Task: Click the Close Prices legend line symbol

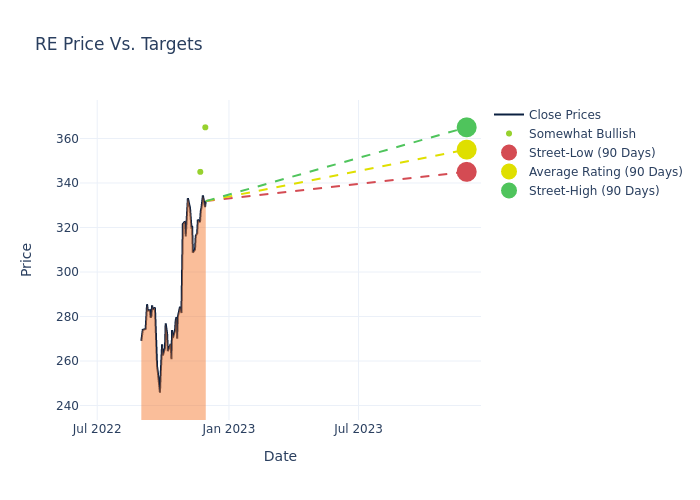Action: point(509,115)
